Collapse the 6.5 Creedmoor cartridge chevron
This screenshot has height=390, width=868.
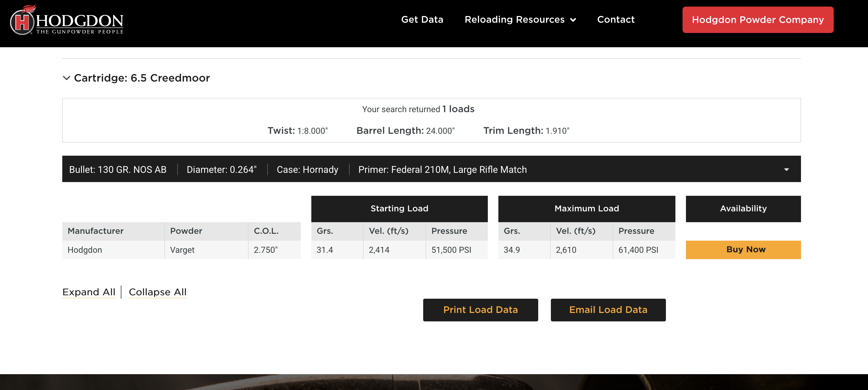coord(67,78)
